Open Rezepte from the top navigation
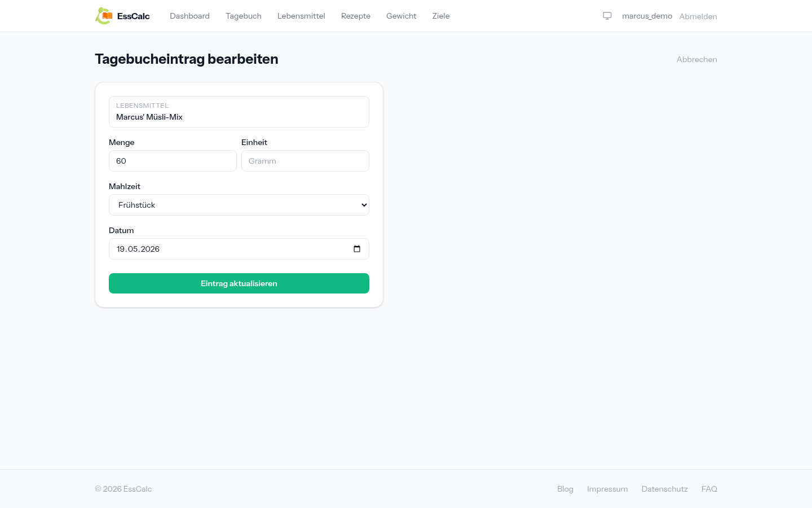Viewport: 812px width, 508px height. tap(356, 16)
